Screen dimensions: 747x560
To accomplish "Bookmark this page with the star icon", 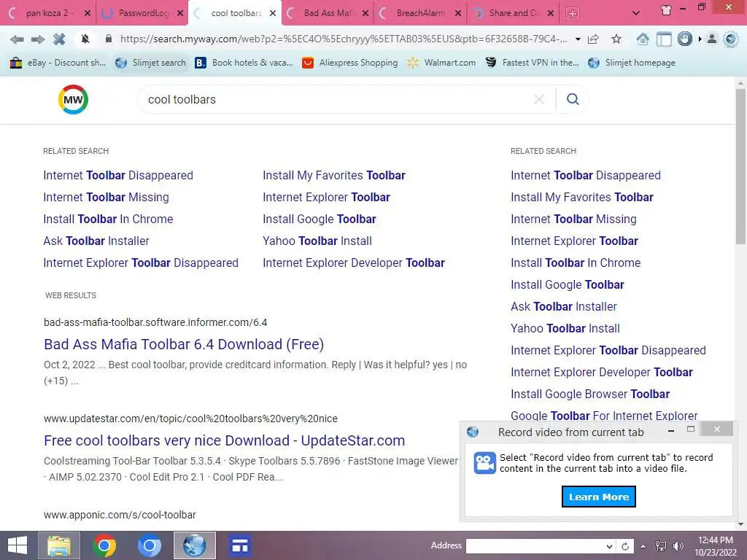I will 616,39.
